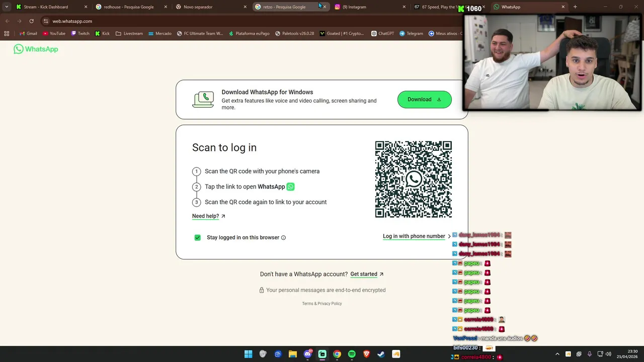Click the green Download button
The height and width of the screenshot is (362, 644).
point(424,100)
